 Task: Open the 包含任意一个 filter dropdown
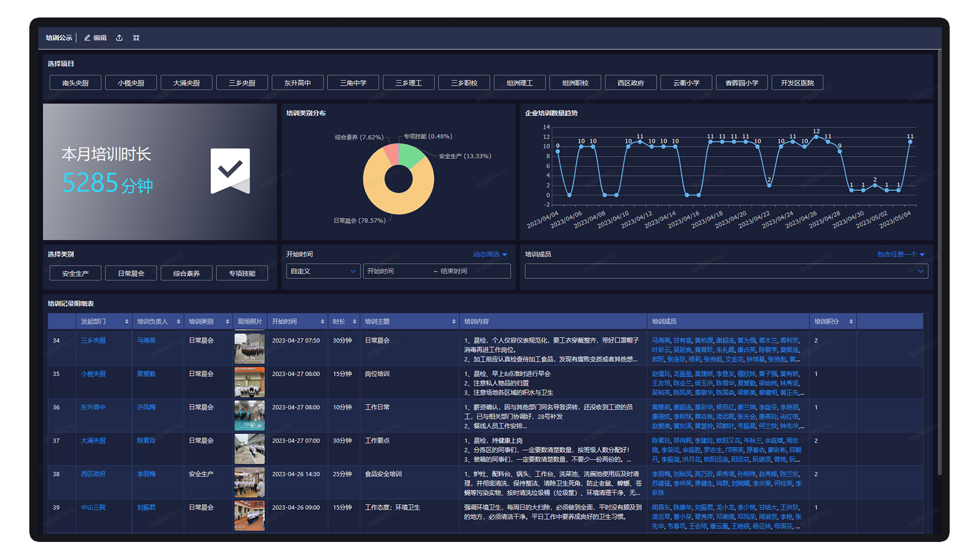point(901,255)
